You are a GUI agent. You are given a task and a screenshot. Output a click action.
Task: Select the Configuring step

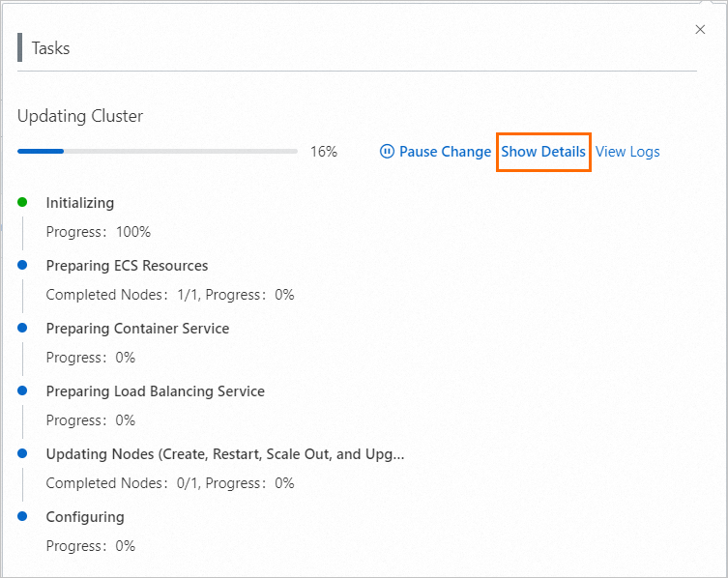point(85,517)
